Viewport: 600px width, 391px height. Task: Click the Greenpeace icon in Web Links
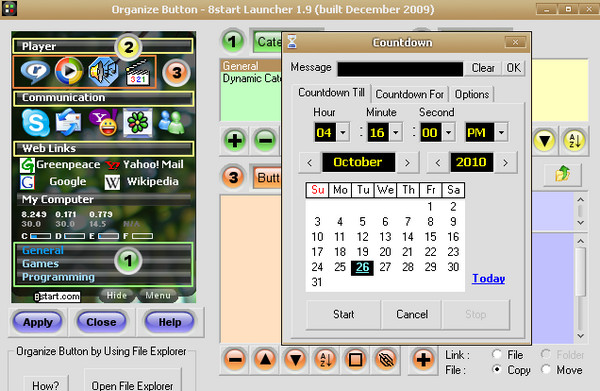(x=28, y=165)
